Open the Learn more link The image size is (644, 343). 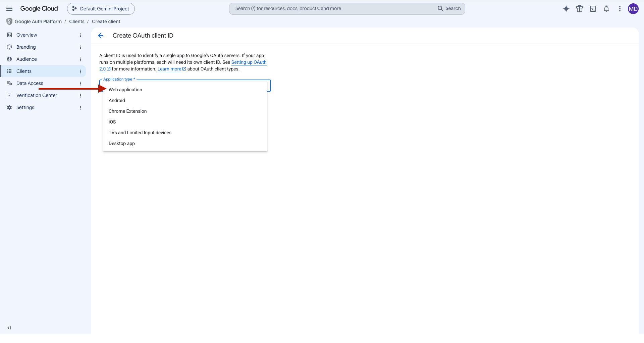[x=169, y=69]
